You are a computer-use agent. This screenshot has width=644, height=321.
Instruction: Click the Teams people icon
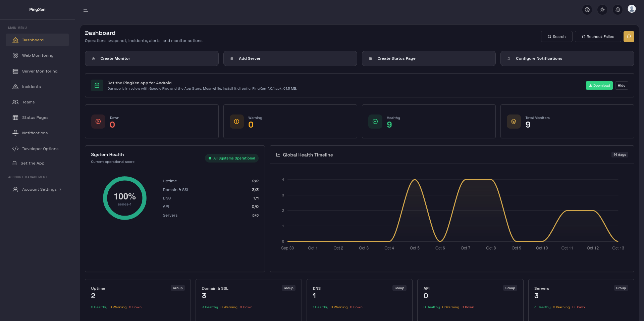click(x=15, y=102)
